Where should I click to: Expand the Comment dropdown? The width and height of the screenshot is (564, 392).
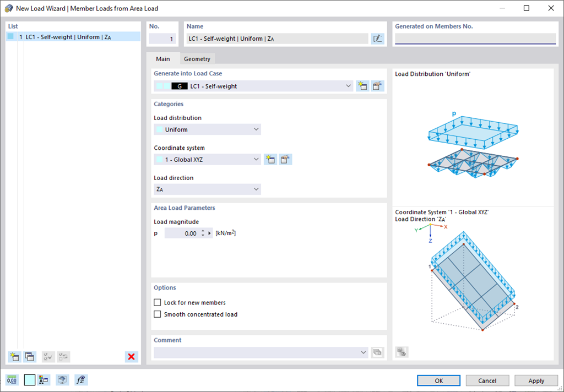pos(363,352)
